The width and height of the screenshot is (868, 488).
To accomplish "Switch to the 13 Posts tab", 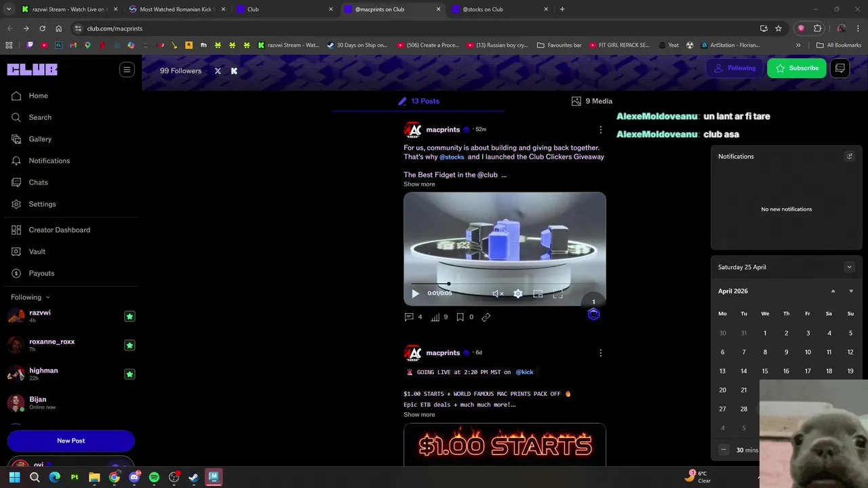I will tap(418, 101).
